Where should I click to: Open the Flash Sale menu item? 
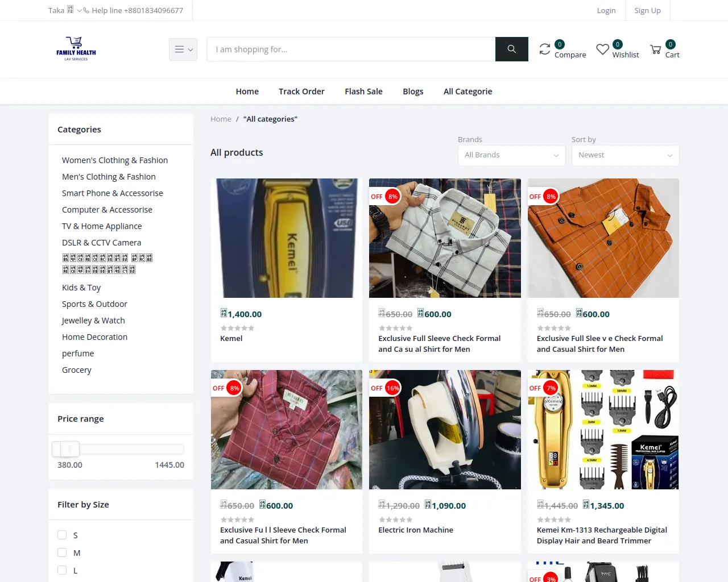coord(363,92)
